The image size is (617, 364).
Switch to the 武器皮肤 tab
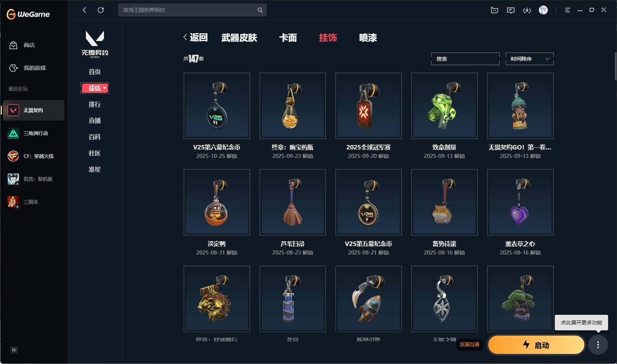click(x=239, y=38)
